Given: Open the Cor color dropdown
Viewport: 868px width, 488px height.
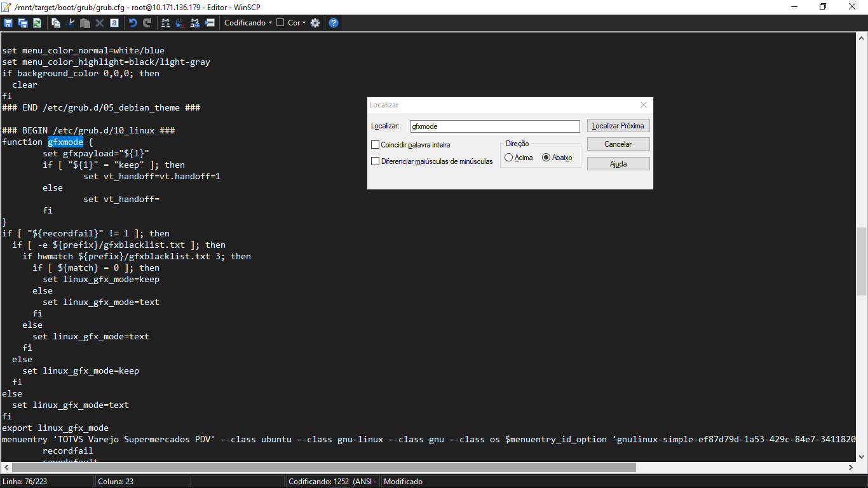Looking at the screenshot, I should (x=292, y=23).
